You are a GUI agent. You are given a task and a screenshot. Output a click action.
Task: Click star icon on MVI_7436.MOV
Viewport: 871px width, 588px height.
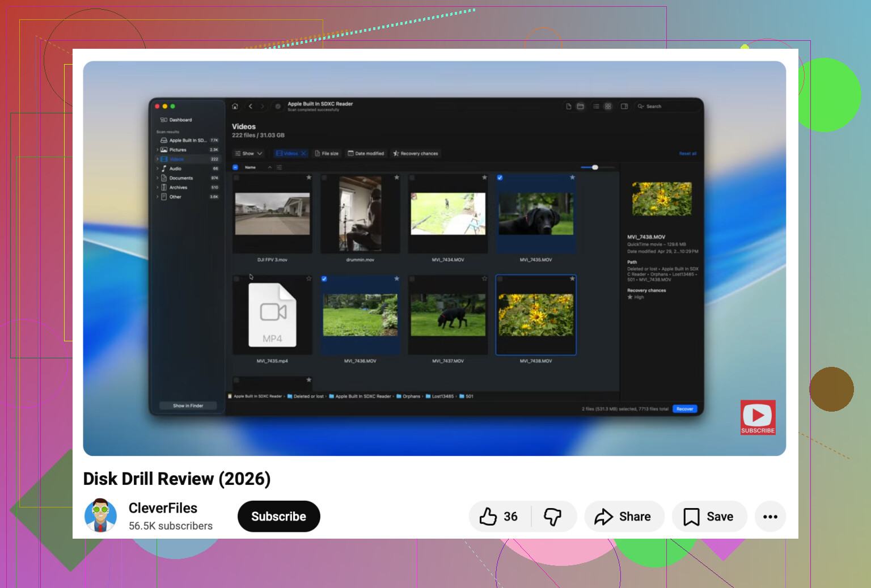(x=397, y=278)
